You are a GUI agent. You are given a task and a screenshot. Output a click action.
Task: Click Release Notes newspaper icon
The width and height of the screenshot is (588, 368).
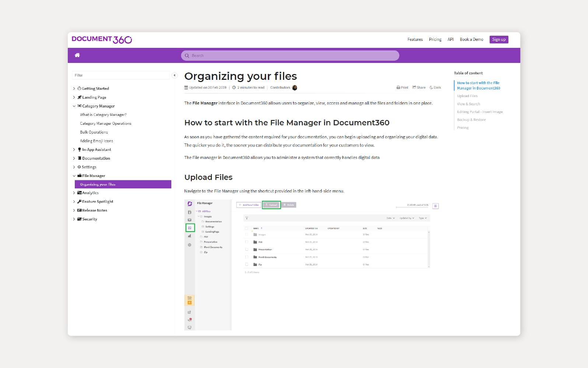click(x=79, y=210)
